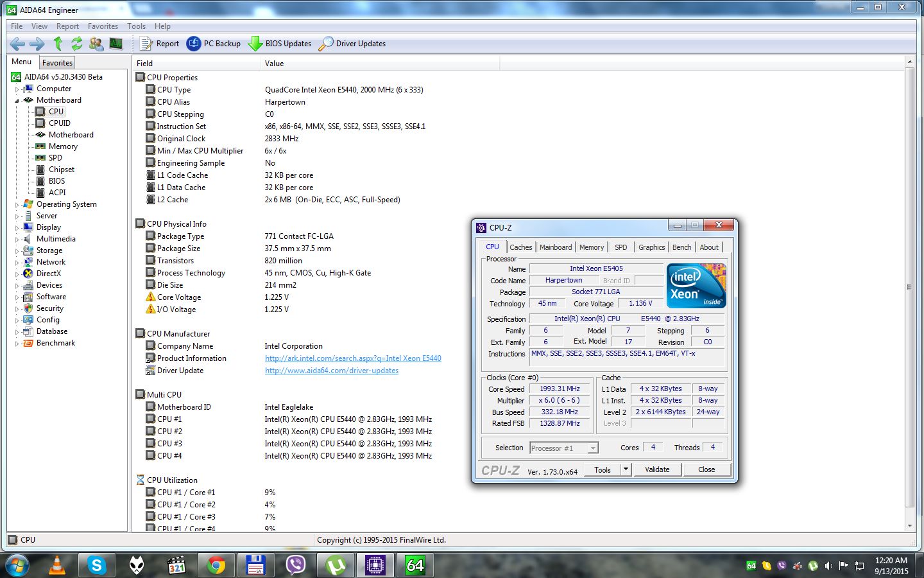Image resolution: width=924 pixels, height=578 pixels.
Task: Expand the Network tree node
Action: [17, 262]
